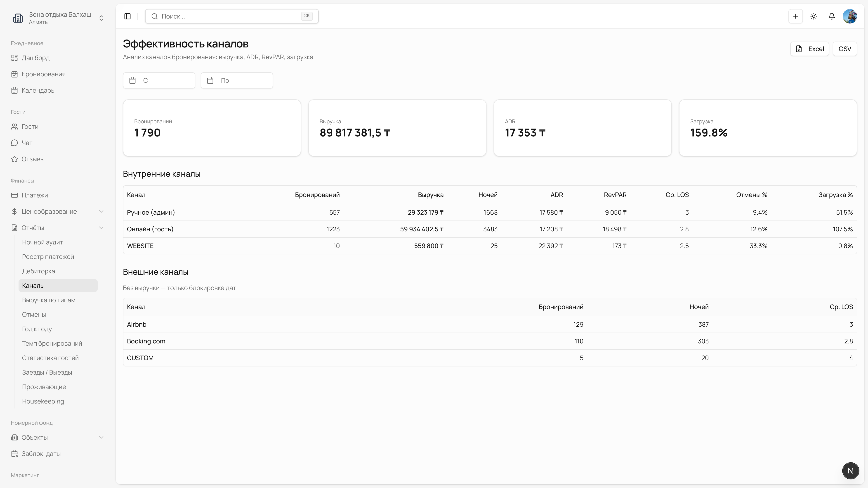Open Дашборд from sidebar
Image resolution: width=868 pixels, height=488 pixels.
(35, 58)
